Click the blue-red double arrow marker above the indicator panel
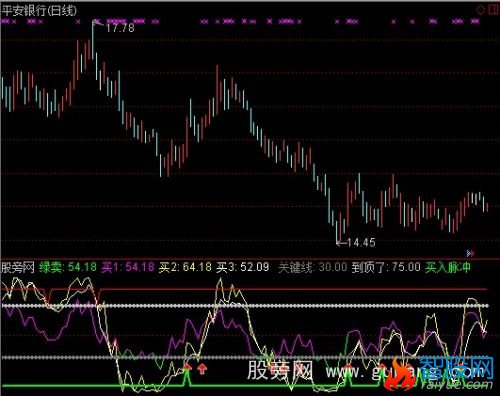The height and width of the screenshot is (396, 500). tap(470, 254)
